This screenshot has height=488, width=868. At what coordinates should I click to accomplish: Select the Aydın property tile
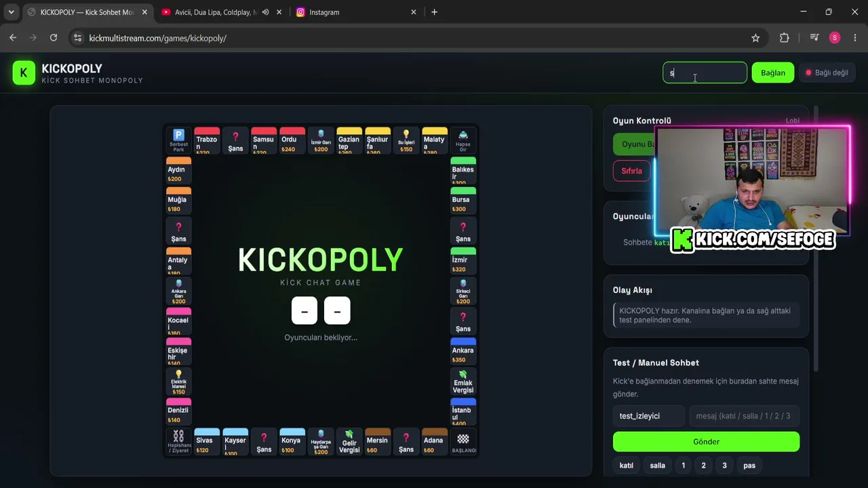point(178,170)
